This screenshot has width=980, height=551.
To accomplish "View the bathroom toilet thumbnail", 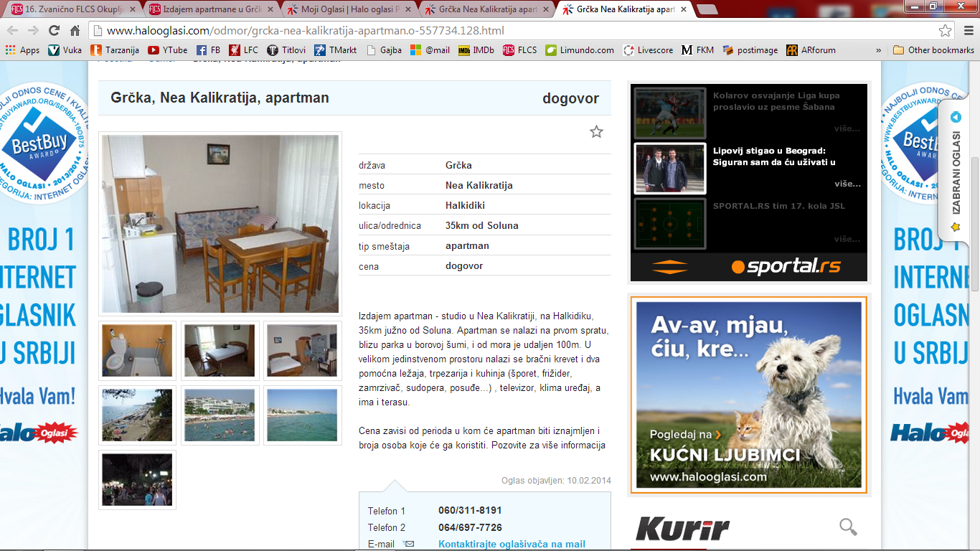I will pyautogui.click(x=137, y=351).
